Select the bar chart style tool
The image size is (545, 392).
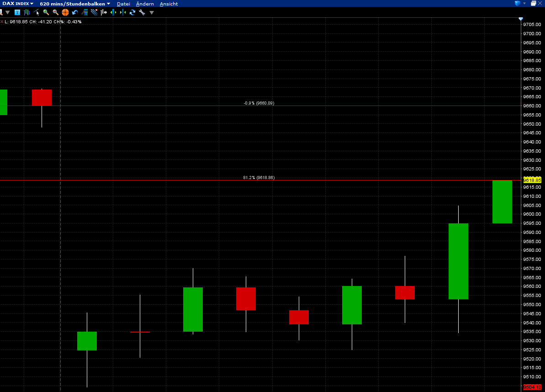[26, 12]
